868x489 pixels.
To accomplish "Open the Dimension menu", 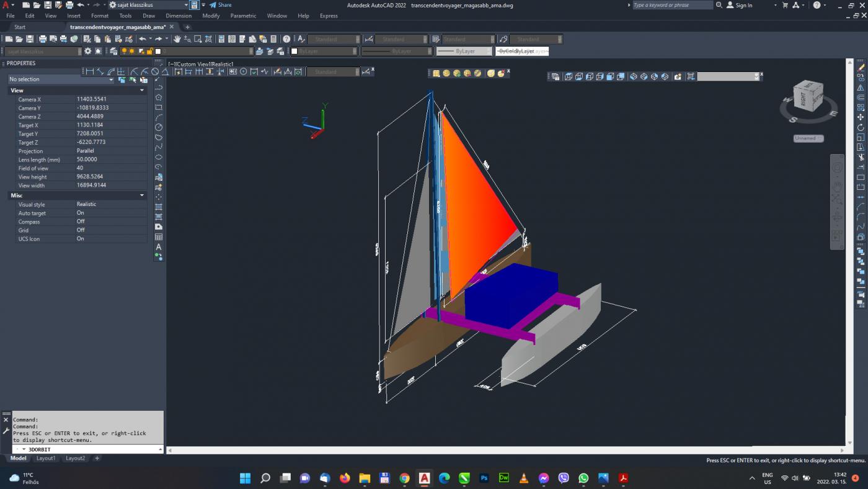I will click(178, 16).
